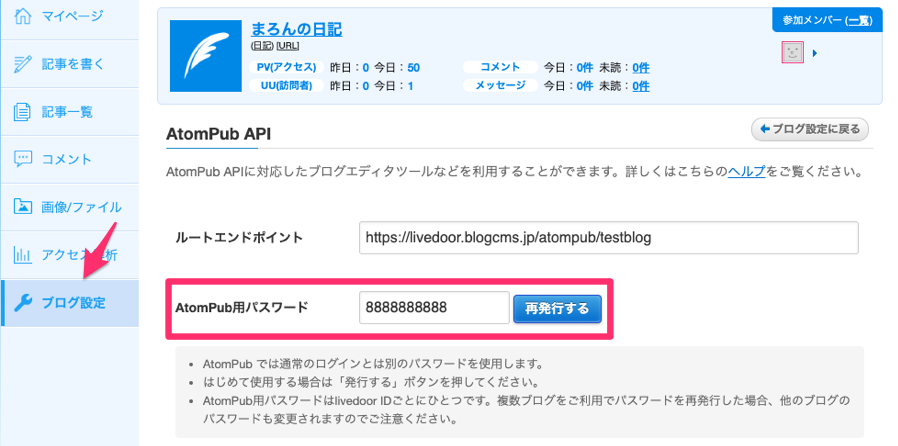Click the UU(訪問者) label
Viewport: 898px width, 446px height.
(x=287, y=86)
